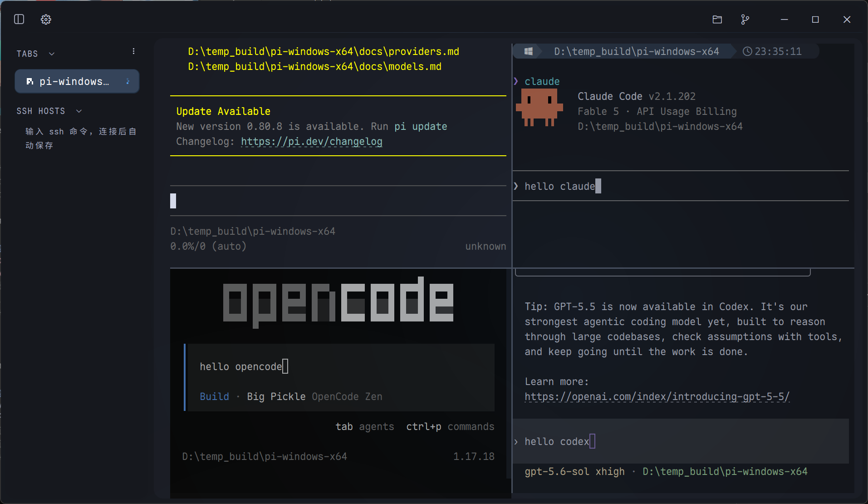Open the tabs three-dot menu
Screen dimensions: 868x504
pos(133,51)
